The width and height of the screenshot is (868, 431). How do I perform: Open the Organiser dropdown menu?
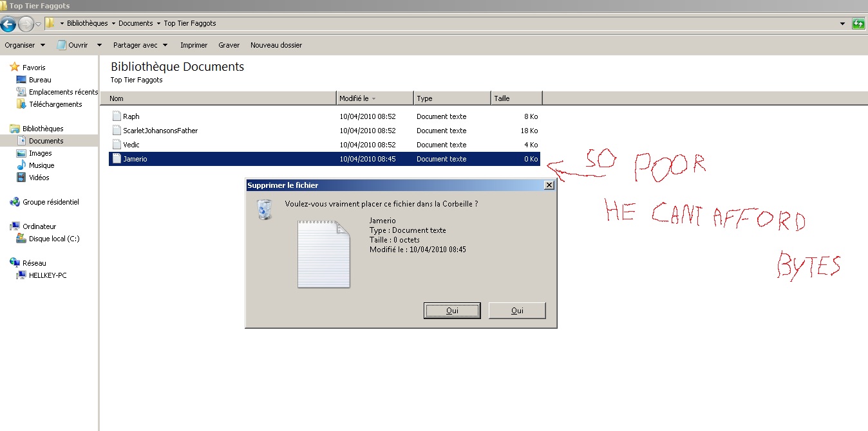[x=24, y=45]
